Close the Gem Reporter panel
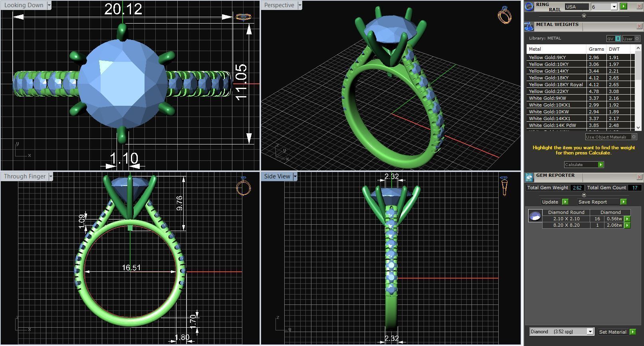This screenshot has width=644, height=346. coord(639,177)
